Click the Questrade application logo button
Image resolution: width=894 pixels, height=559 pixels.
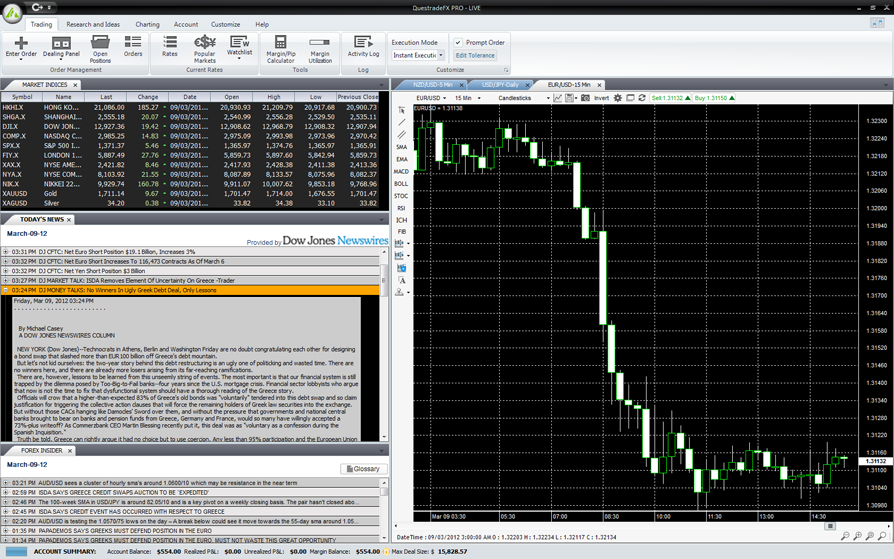[x=12, y=13]
